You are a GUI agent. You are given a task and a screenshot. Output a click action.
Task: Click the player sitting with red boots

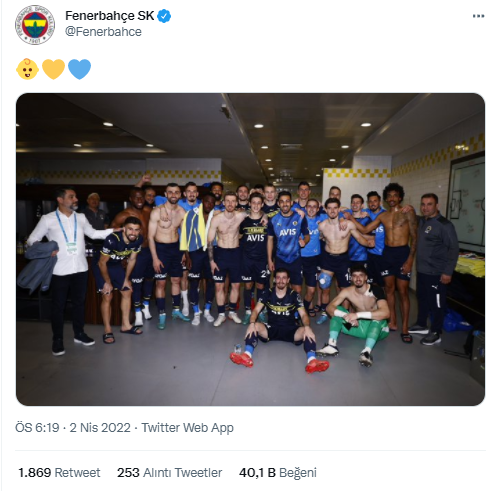280,322
